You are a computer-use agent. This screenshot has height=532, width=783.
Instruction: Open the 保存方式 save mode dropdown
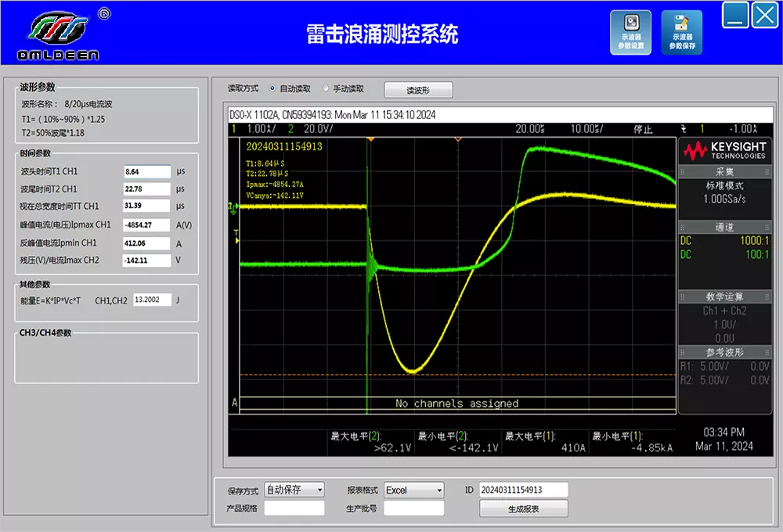[x=294, y=490]
